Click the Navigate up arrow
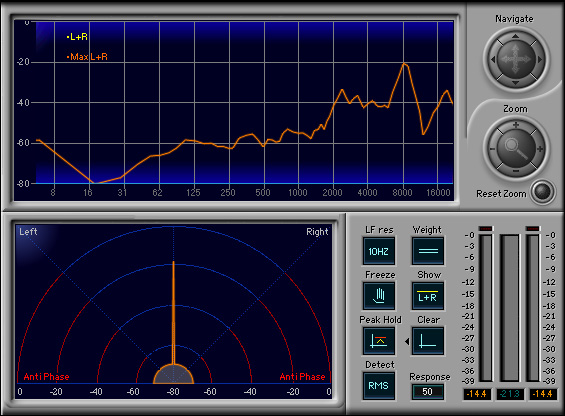 coord(516,36)
